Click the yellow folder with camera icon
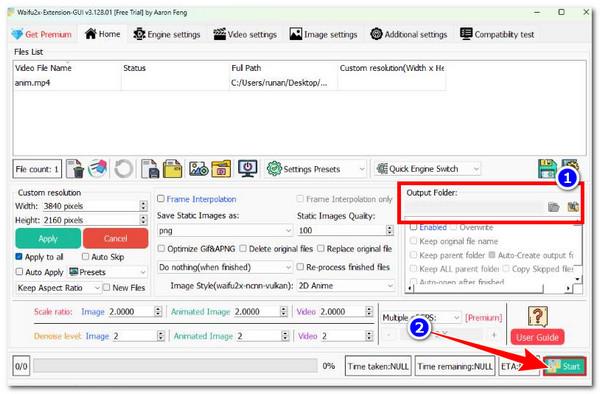 221,169
